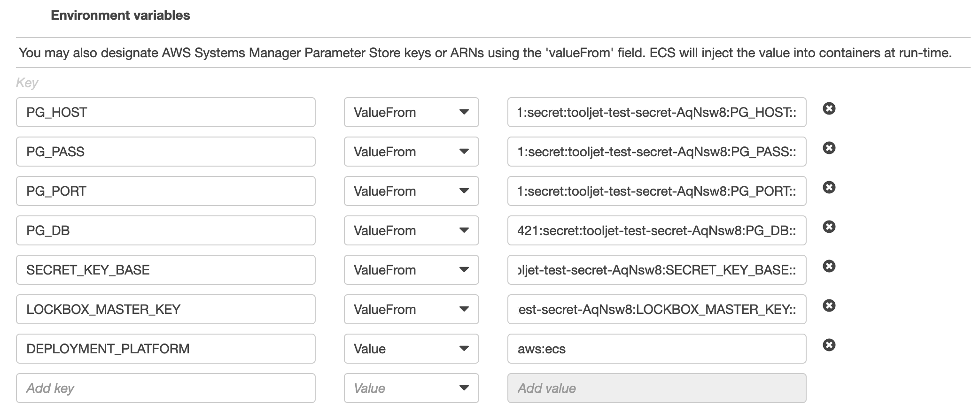This screenshot has height=412, width=980.
Task: Change the ValueFrom type for SECRET_KEY_BASE
Action: coord(411,270)
